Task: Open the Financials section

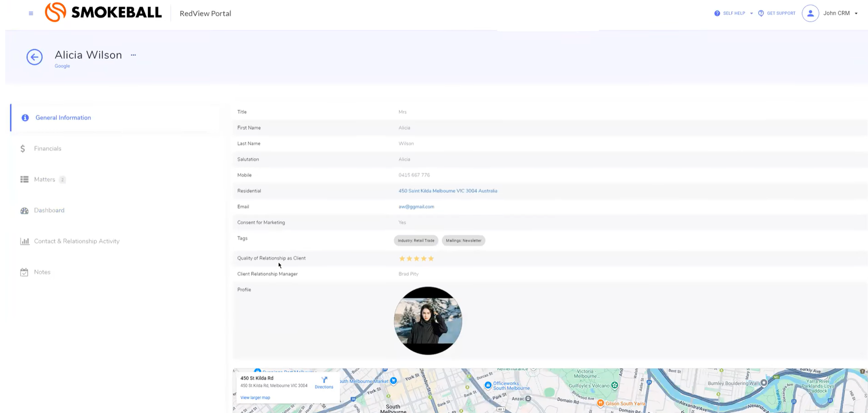Action: pos(48,148)
